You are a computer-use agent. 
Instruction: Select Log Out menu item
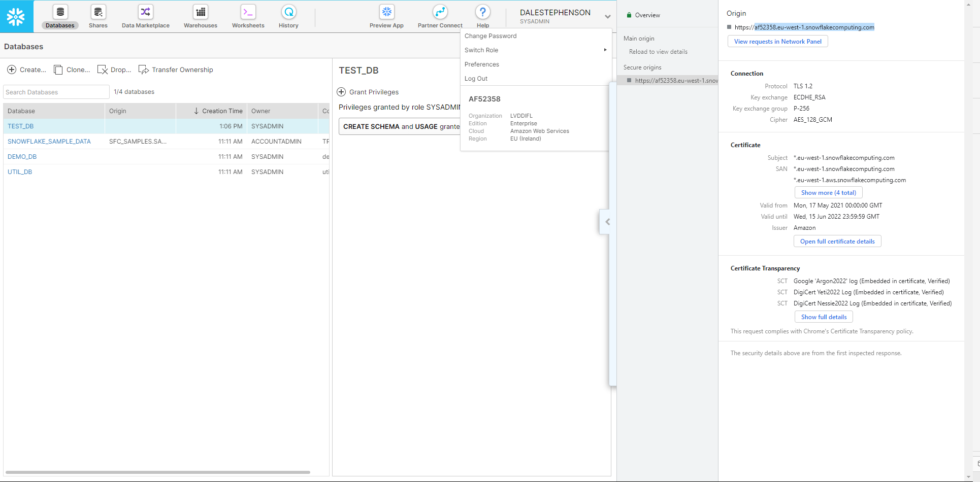(x=476, y=79)
